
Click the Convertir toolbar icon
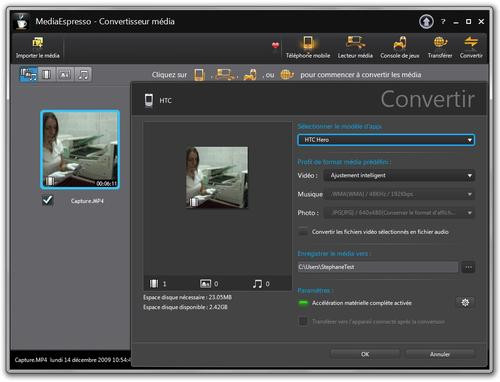coord(471,42)
